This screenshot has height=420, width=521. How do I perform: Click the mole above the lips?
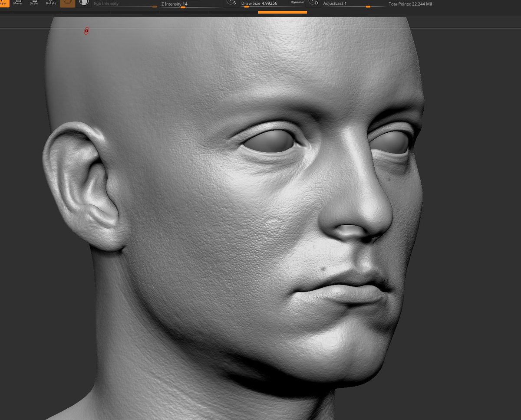[324, 269]
